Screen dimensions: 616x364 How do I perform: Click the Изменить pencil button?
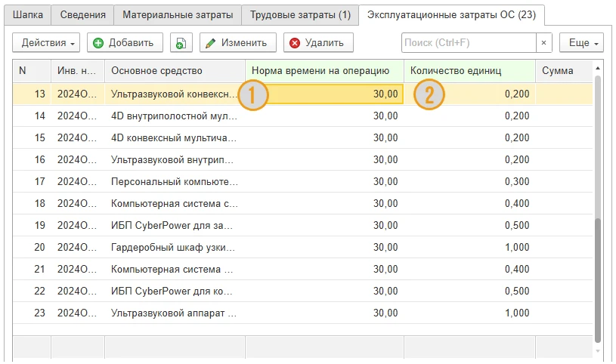tap(237, 43)
